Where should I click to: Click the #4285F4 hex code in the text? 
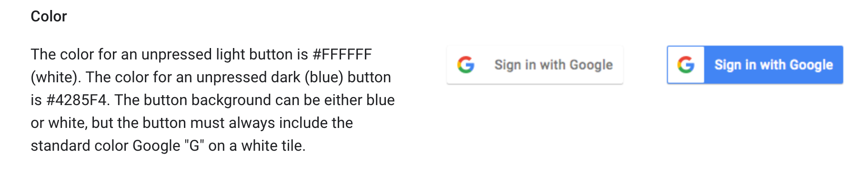point(76,100)
